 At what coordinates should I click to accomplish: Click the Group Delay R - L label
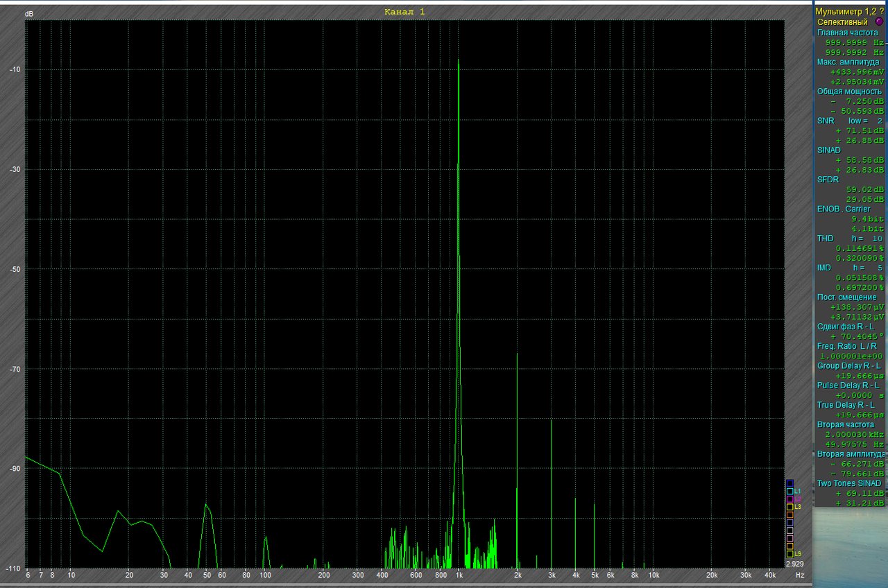(x=849, y=365)
